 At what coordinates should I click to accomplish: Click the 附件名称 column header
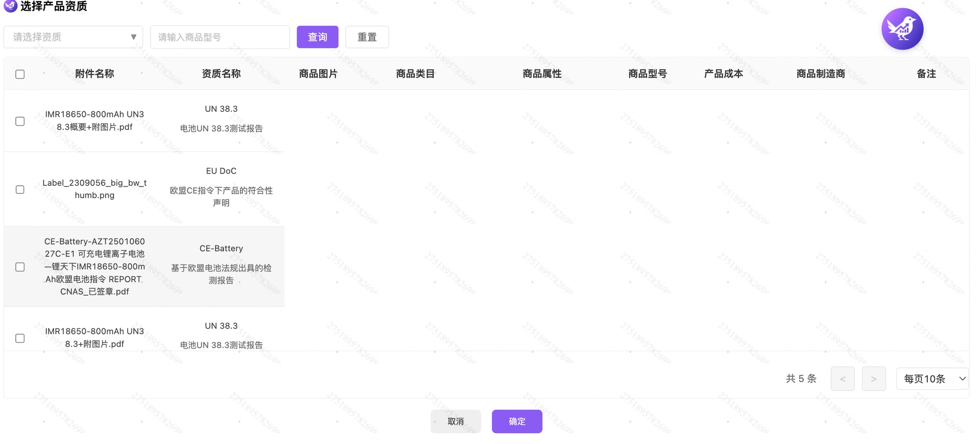pyautogui.click(x=94, y=74)
